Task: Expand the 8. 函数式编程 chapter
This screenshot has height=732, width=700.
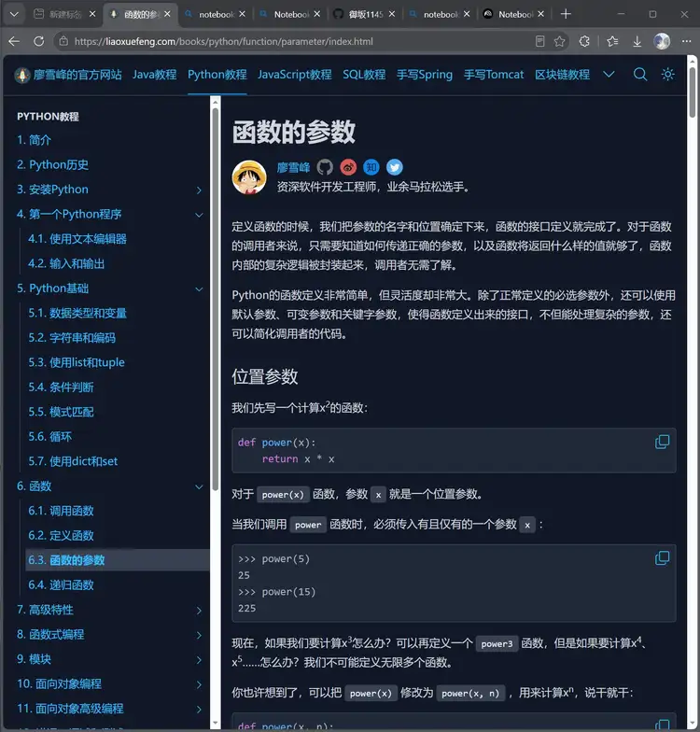Action: 199,635
